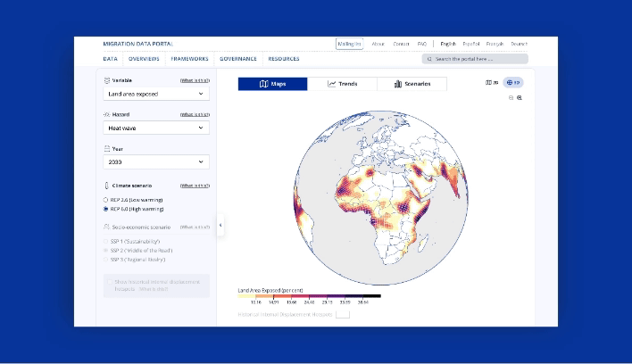Switch language to English
The width and height of the screenshot is (632, 364).
pyautogui.click(x=448, y=44)
